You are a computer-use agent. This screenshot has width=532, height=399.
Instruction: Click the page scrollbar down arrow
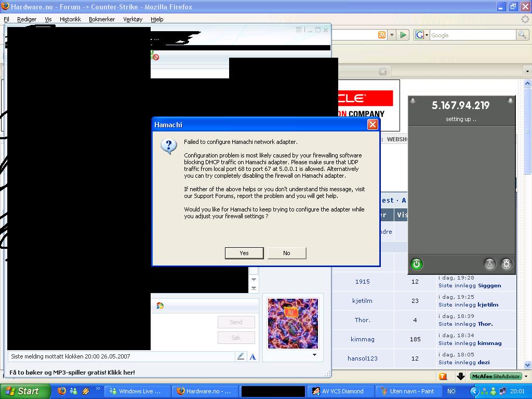[x=527, y=365]
